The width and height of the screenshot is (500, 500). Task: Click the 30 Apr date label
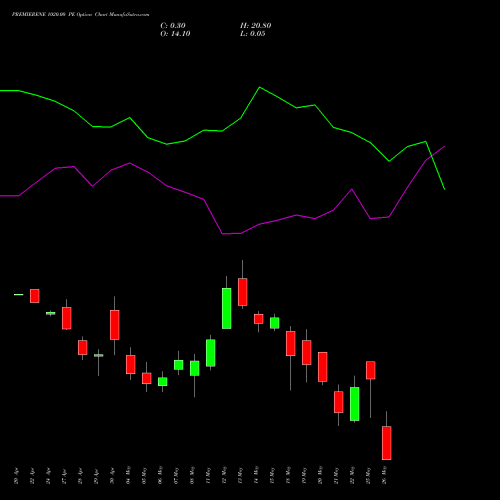tap(113, 476)
